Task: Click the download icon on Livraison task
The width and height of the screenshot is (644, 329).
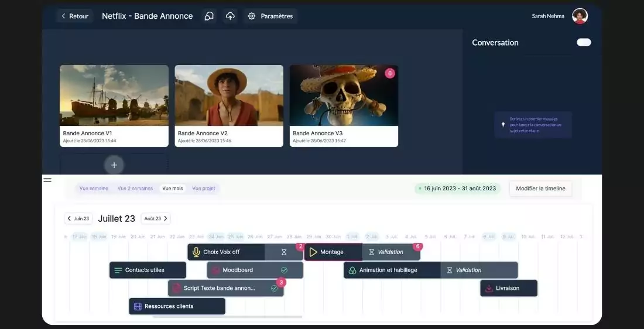Action: point(488,288)
